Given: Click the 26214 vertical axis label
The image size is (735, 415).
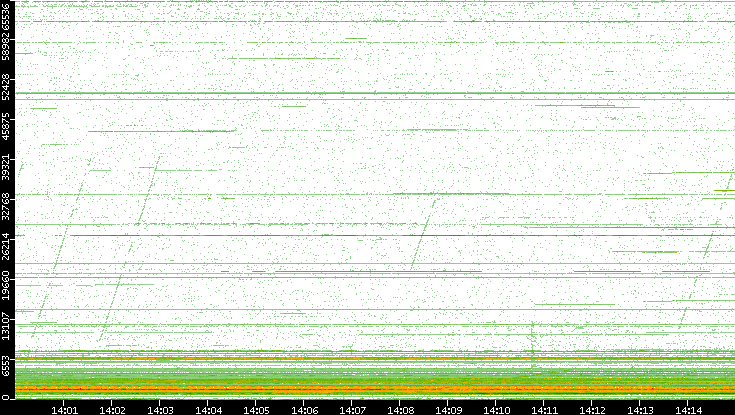Looking at the screenshot, I should [7, 247].
